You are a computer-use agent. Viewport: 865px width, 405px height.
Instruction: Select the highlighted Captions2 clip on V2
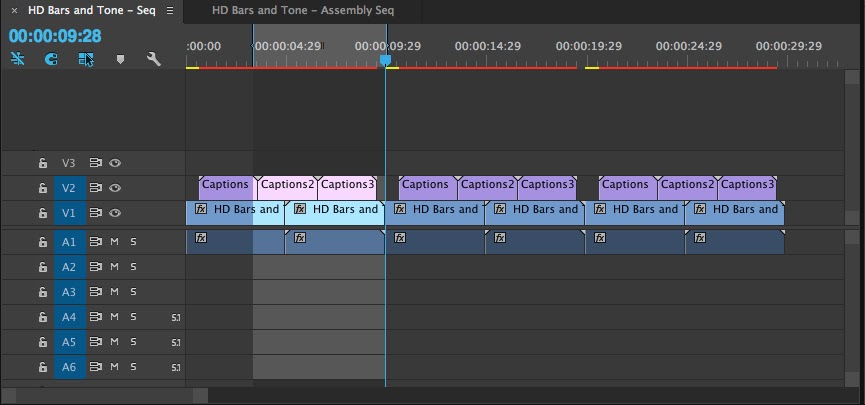pos(287,188)
